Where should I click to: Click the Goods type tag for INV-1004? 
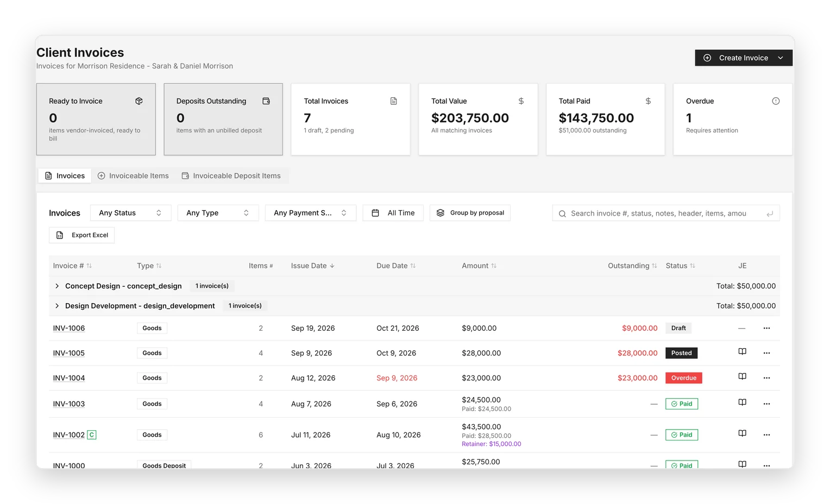(152, 378)
